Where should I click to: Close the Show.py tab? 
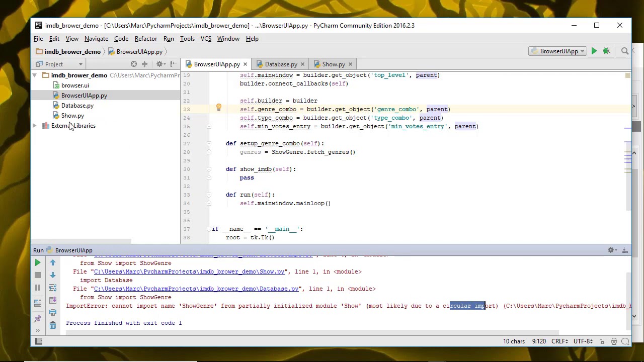pos(350,64)
